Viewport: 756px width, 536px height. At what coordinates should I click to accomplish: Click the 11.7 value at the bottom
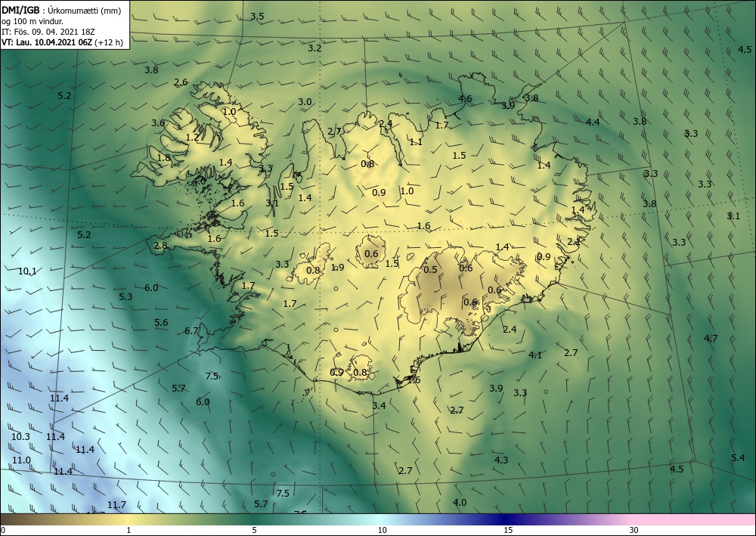(116, 505)
